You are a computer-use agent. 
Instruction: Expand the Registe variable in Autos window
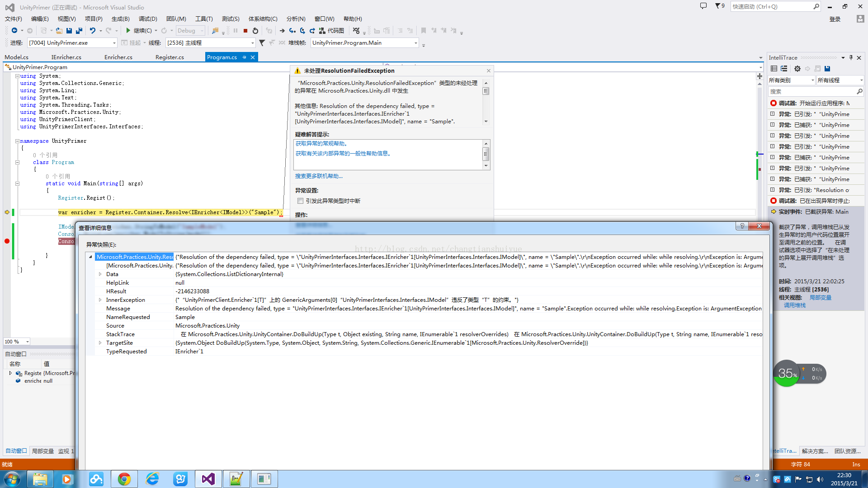pyautogui.click(x=10, y=373)
